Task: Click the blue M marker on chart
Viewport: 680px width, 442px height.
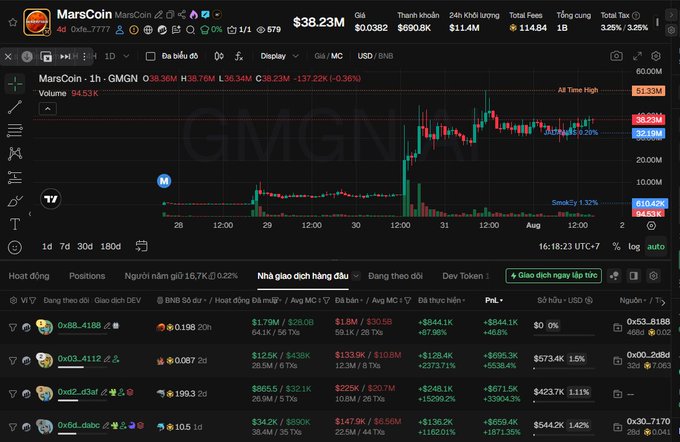Action: click(164, 181)
